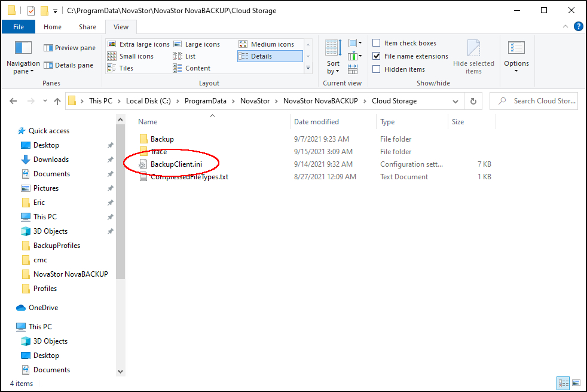Refresh the Cloud Storage folder
Screen dimensions: 587x392
point(473,101)
